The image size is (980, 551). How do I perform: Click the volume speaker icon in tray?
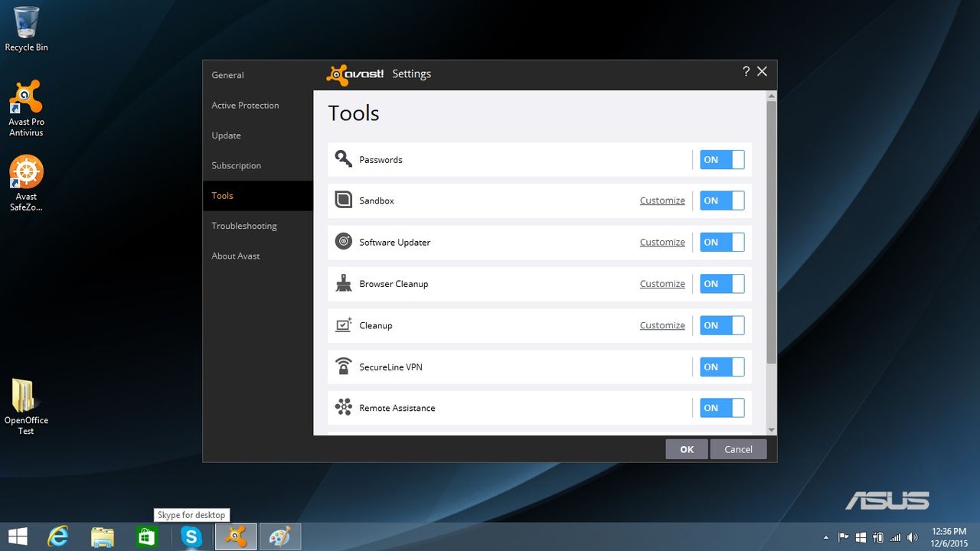(x=912, y=537)
